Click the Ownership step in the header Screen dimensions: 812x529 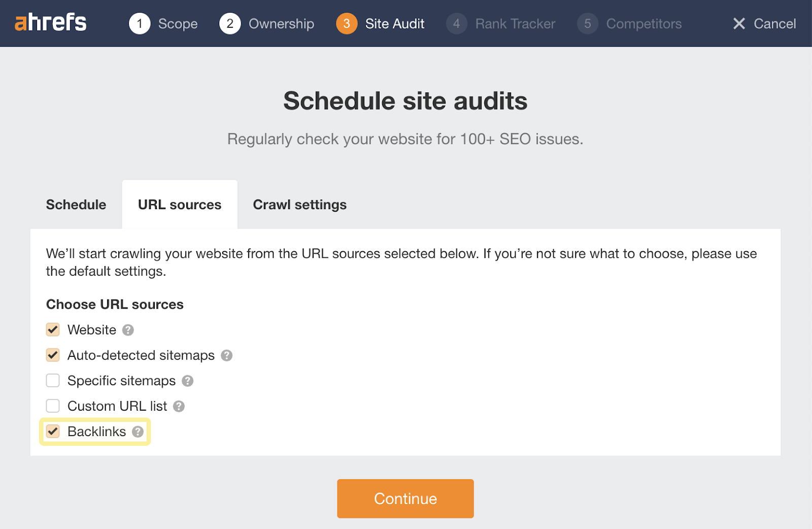(281, 23)
